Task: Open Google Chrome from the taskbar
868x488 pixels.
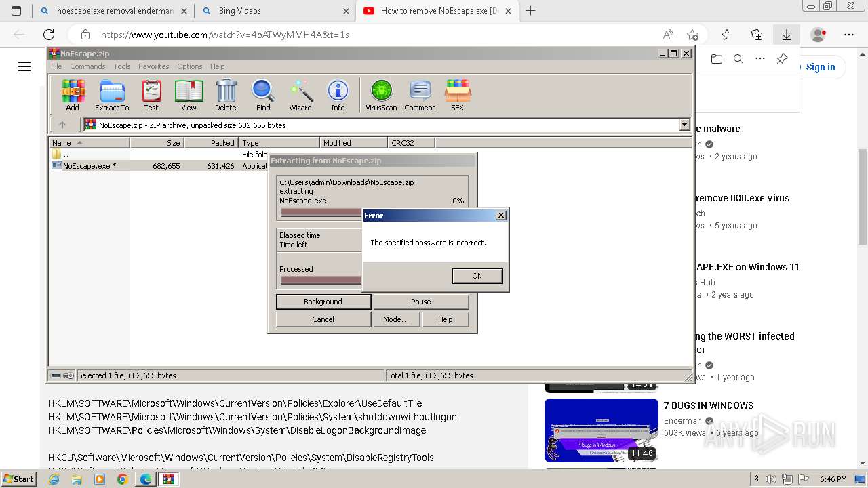Action: point(122,479)
